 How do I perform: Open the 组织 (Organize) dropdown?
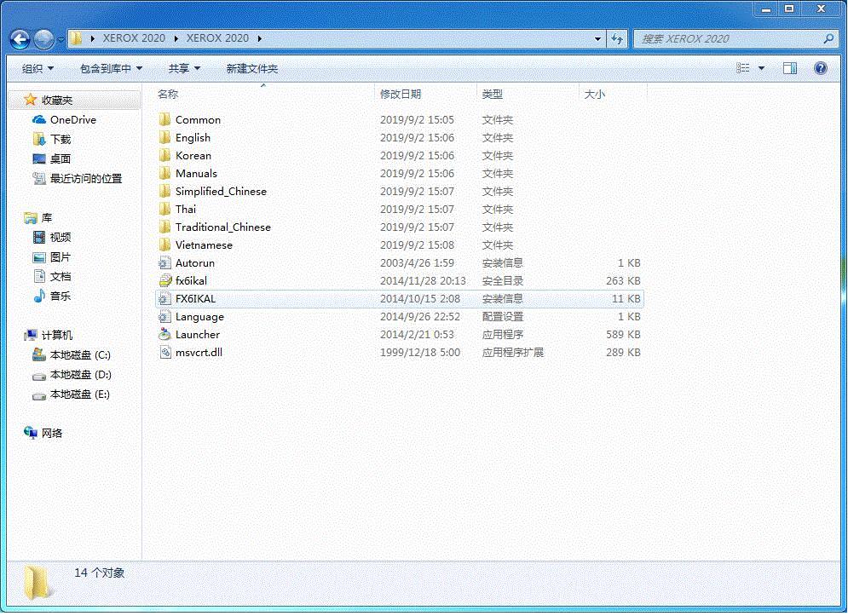point(36,68)
